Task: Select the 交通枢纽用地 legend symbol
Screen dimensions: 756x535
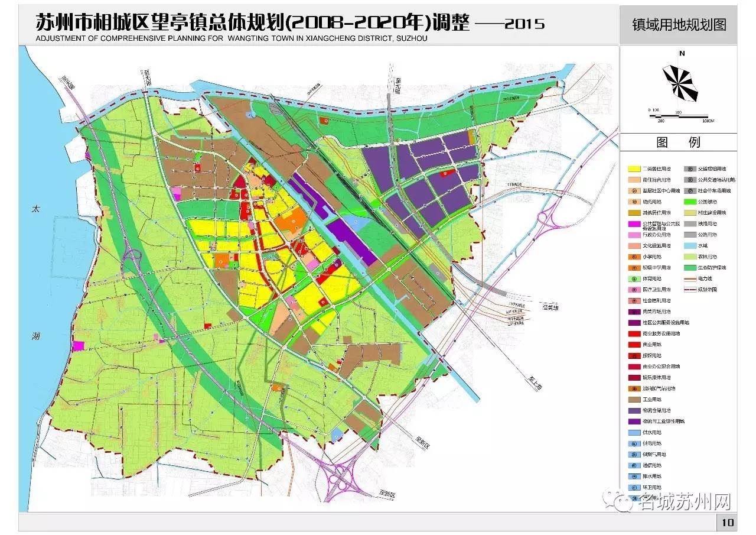Action: coord(690,168)
